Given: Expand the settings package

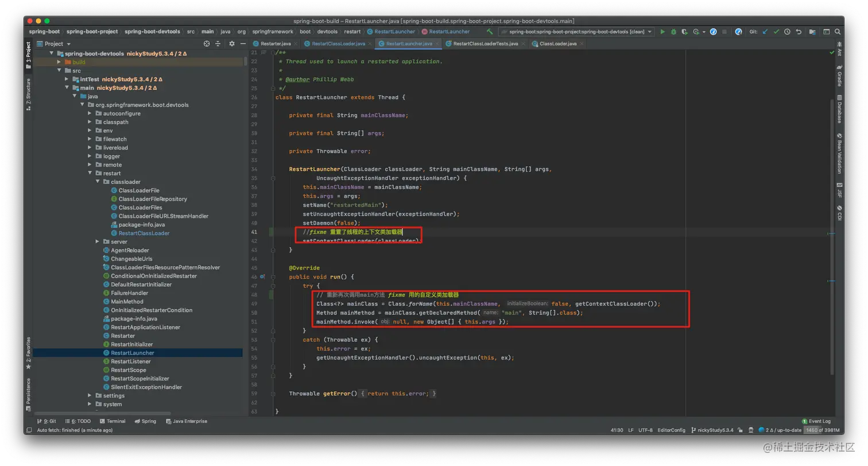Looking at the screenshot, I should [x=90, y=395].
